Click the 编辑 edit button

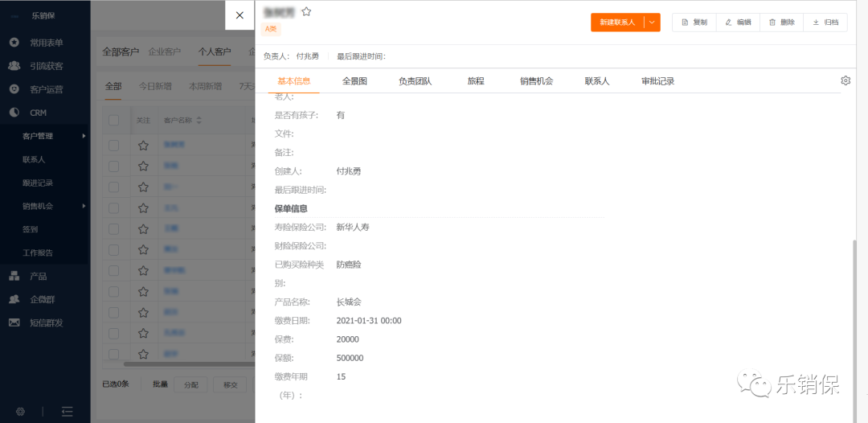click(x=738, y=23)
